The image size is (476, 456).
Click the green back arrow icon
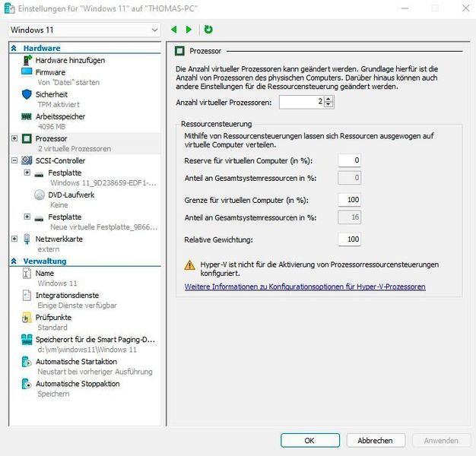click(x=173, y=30)
